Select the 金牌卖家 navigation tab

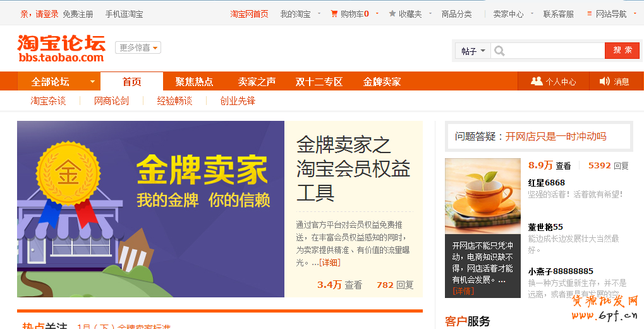tap(382, 82)
